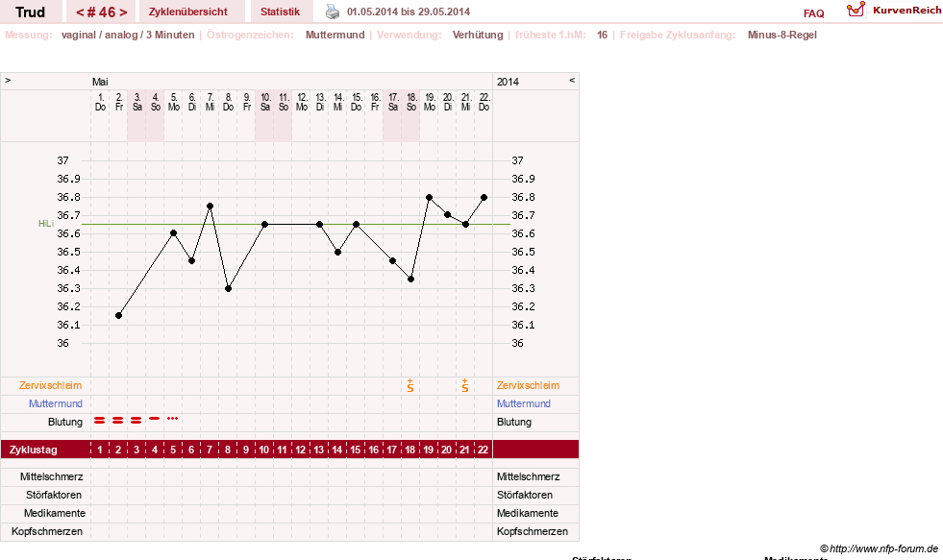The width and height of the screenshot is (943, 560).
Task: Click the KurvenReich text link
Action: pos(906,11)
